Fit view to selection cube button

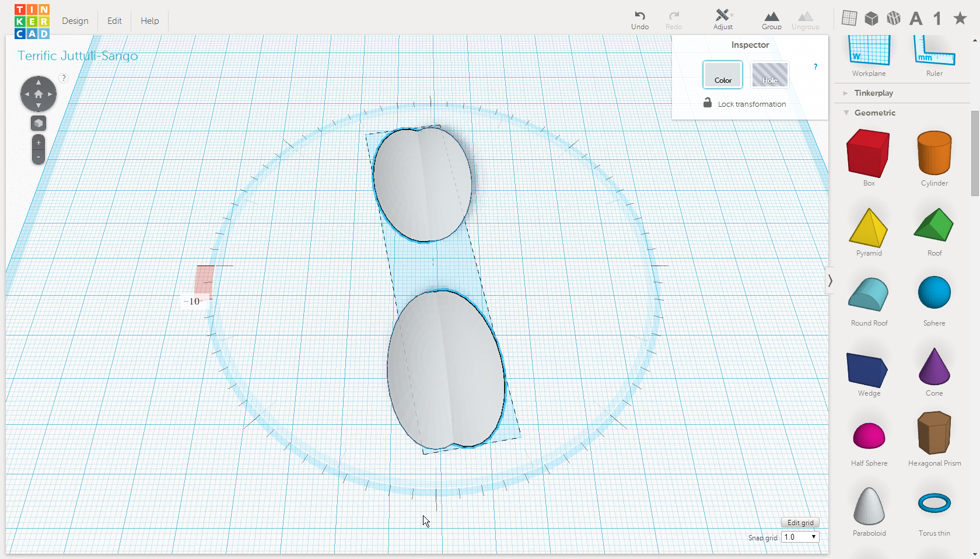[38, 123]
